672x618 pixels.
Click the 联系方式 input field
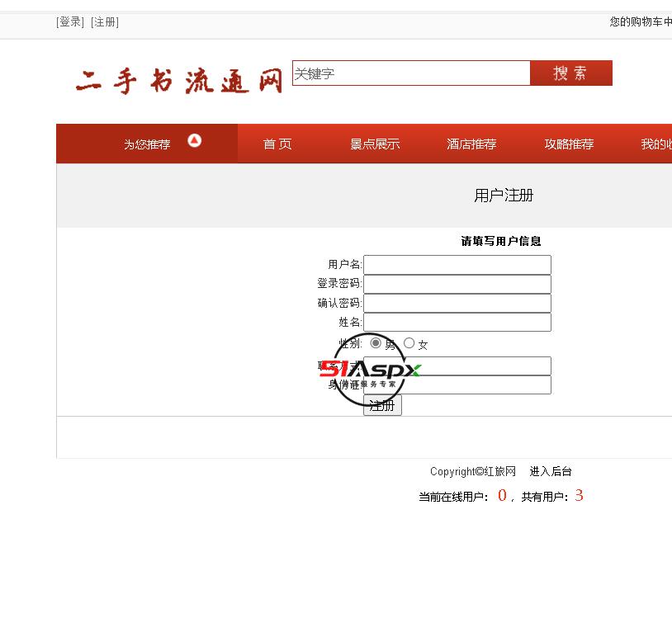click(x=457, y=366)
